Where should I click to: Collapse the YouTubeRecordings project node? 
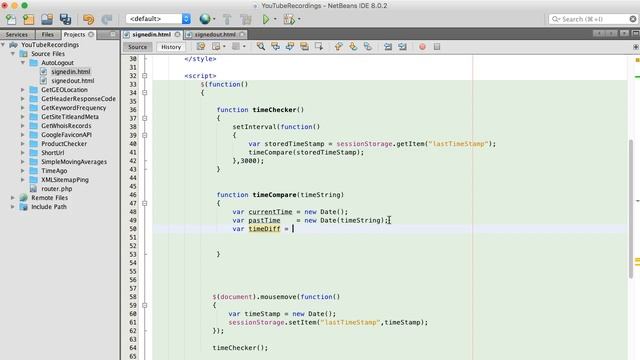(x=3, y=44)
